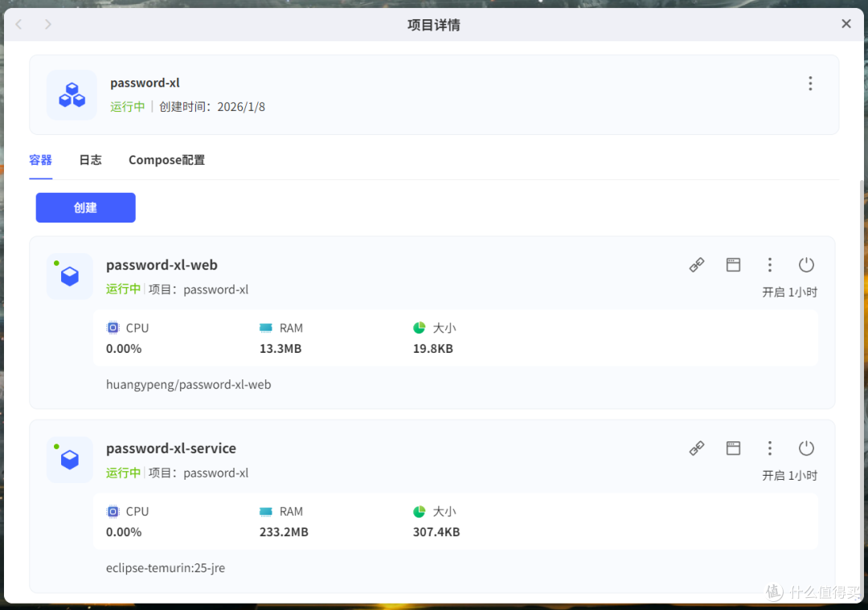The width and height of the screenshot is (868, 610).
Task: Open more options menu for password-xl-web
Action: (x=769, y=265)
